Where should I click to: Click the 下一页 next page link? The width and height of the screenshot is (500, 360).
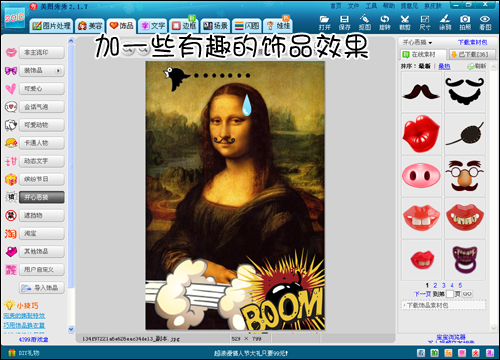click(422, 294)
